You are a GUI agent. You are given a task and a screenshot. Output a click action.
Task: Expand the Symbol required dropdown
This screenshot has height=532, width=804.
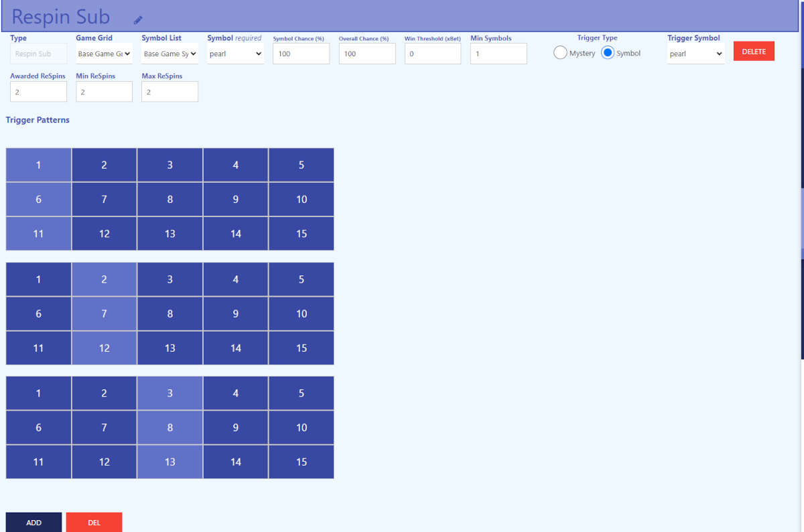(235, 54)
